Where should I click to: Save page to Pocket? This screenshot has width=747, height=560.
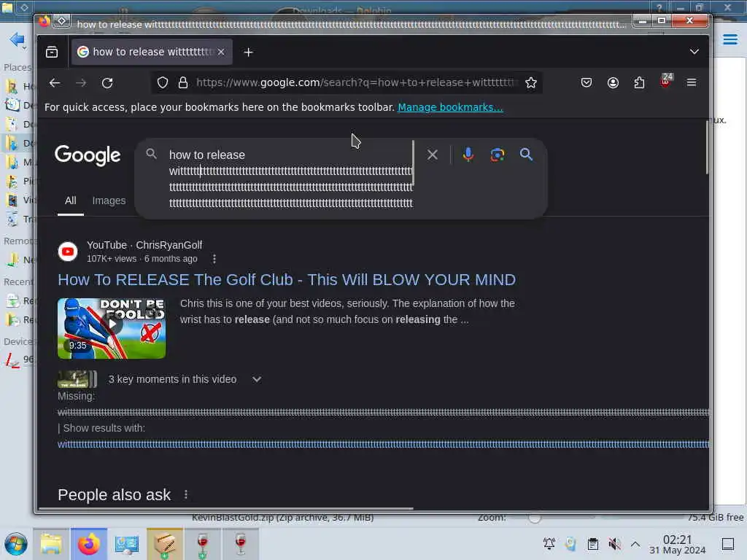[587, 83]
